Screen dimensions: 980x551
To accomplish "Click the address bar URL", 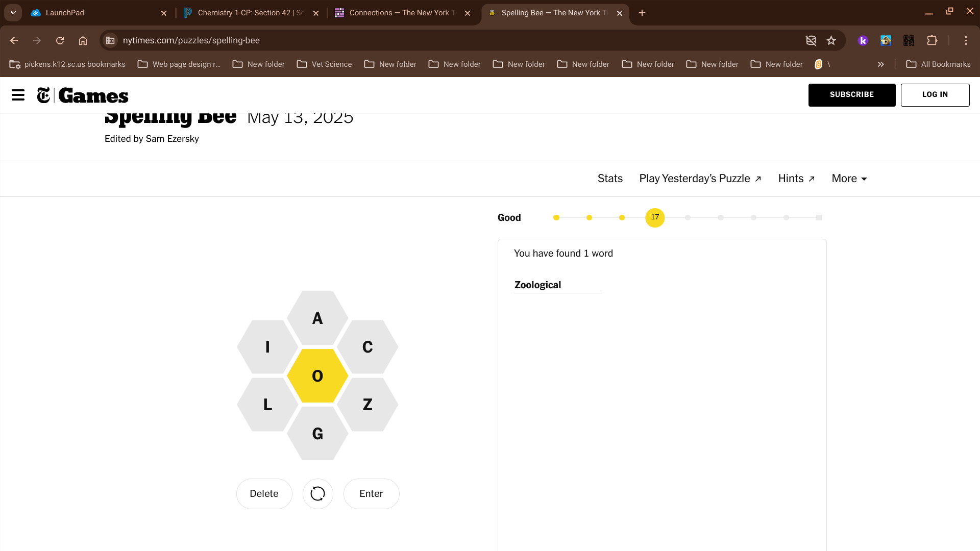I will (x=191, y=40).
